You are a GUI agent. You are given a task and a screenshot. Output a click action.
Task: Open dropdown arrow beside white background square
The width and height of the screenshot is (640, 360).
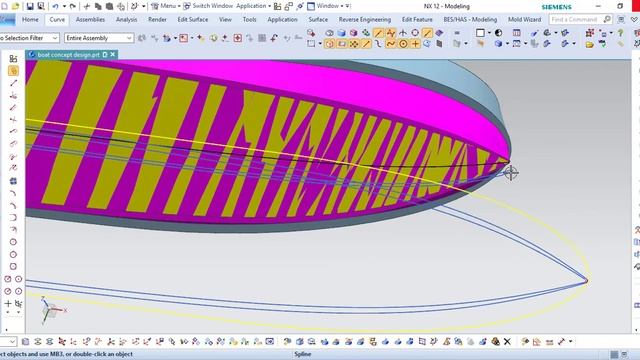click(489, 33)
